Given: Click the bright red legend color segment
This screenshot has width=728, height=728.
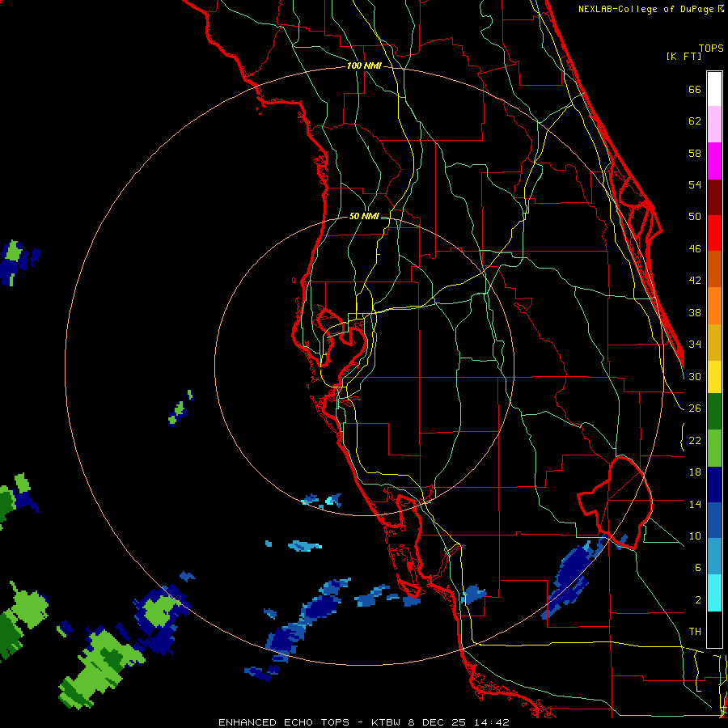Looking at the screenshot, I should (x=714, y=233).
